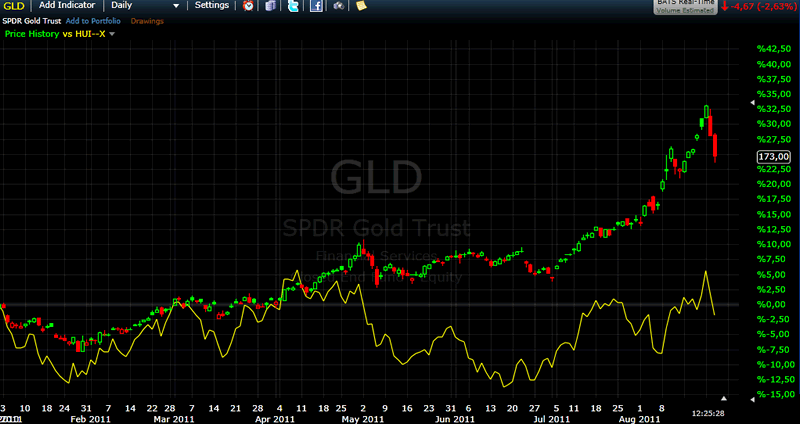The width and height of the screenshot is (800, 424).
Task: Share the chart via Twitter icon
Action: pos(293,6)
